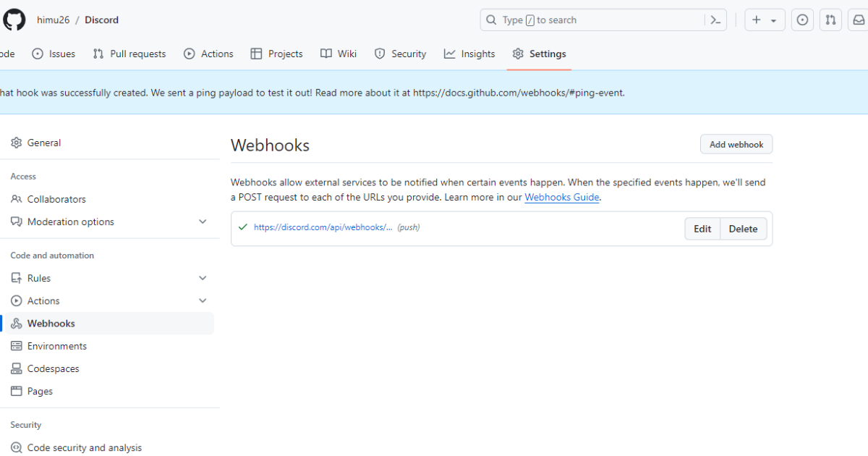Viewport: 868px width, 456px height.
Task: Click the green checkmark delivery status icon
Action: click(243, 227)
